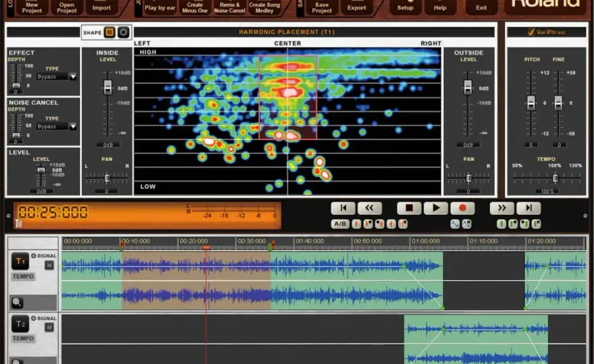Viewport: 594px width, 364px height.
Task: Stop playback with the stop button
Action: pos(409,208)
